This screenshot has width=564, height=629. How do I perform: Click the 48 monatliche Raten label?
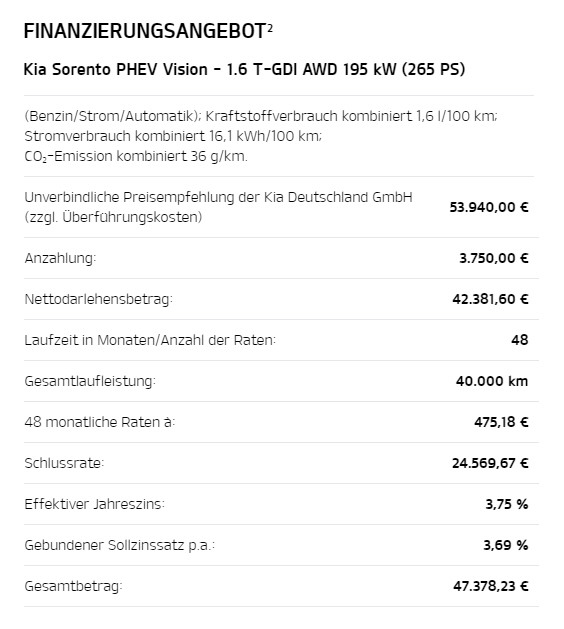click(99, 422)
